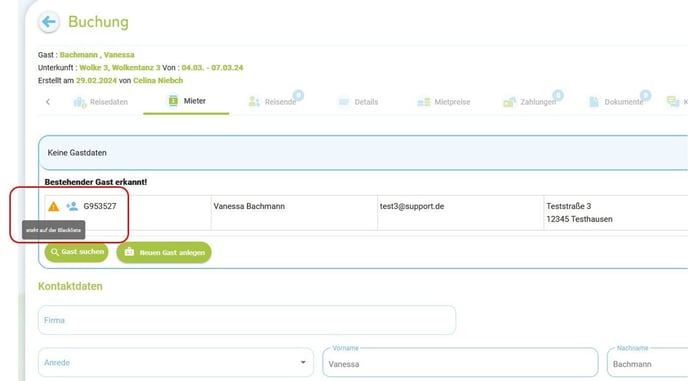Switch to the Reisedaten tab
This screenshot has width=688, height=381.
pos(101,102)
